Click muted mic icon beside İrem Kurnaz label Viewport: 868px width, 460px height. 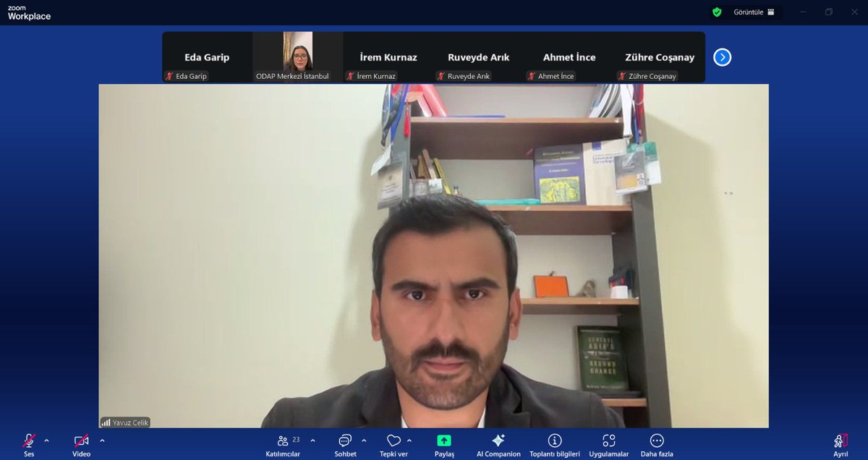351,76
